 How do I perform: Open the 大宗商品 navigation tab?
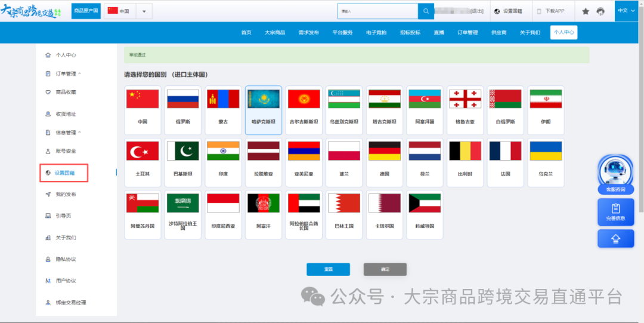pyautogui.click(x=275, y=33)
